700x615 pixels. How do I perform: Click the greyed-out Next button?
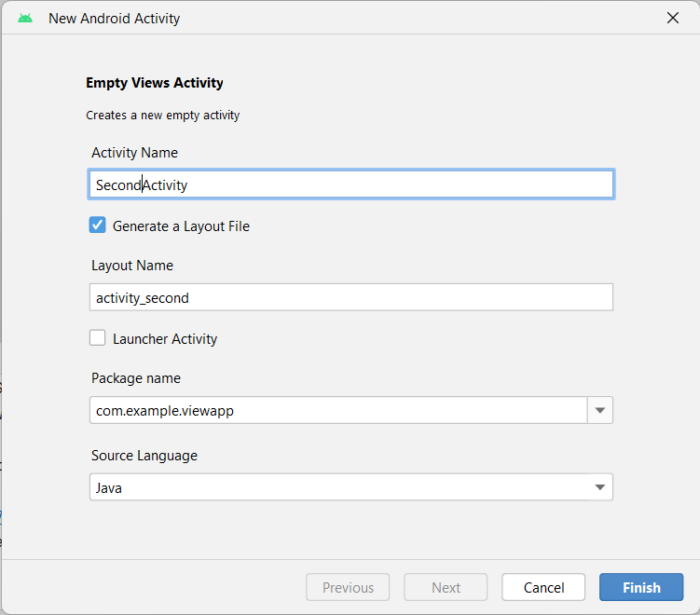pyautogui.click(x=446, y=587)
